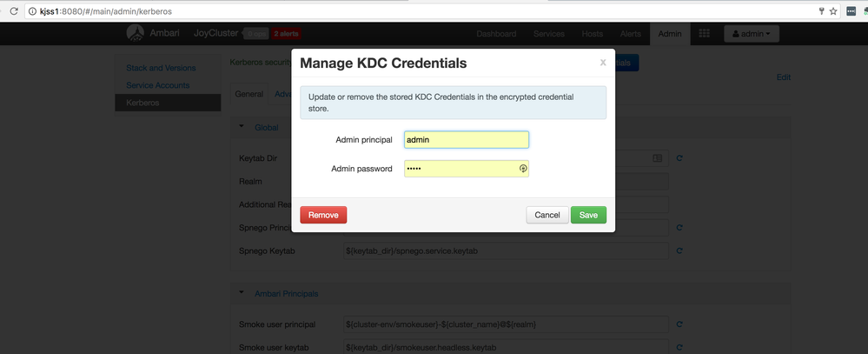Click the password manager icon in password field
The height and width of the screenshot is (354, 868).
click(x=523, y=169)
